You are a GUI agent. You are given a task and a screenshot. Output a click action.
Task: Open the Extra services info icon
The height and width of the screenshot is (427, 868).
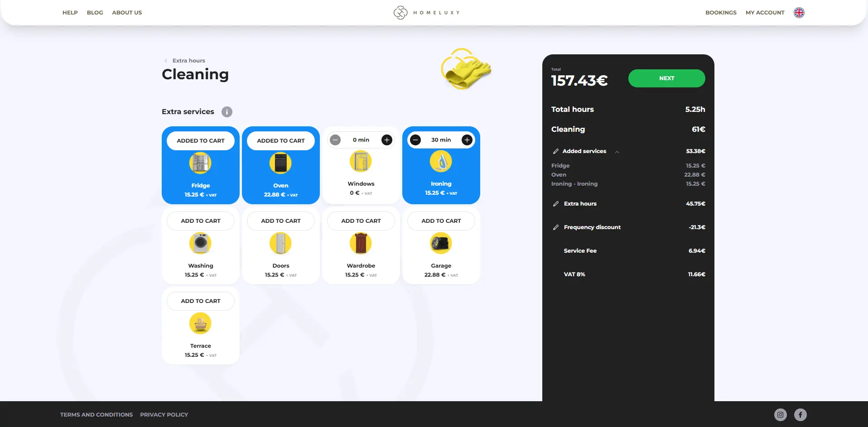click(227, 112)
